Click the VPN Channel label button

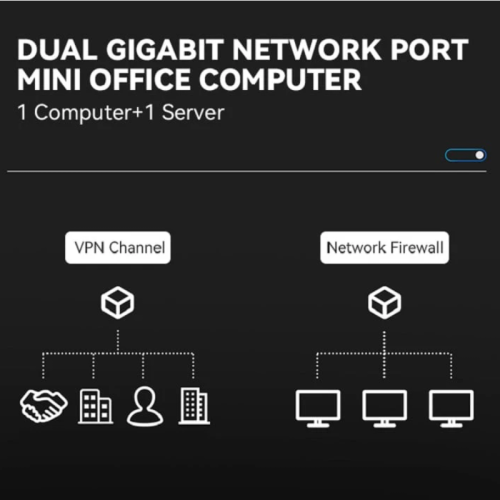tap(118, 248)
